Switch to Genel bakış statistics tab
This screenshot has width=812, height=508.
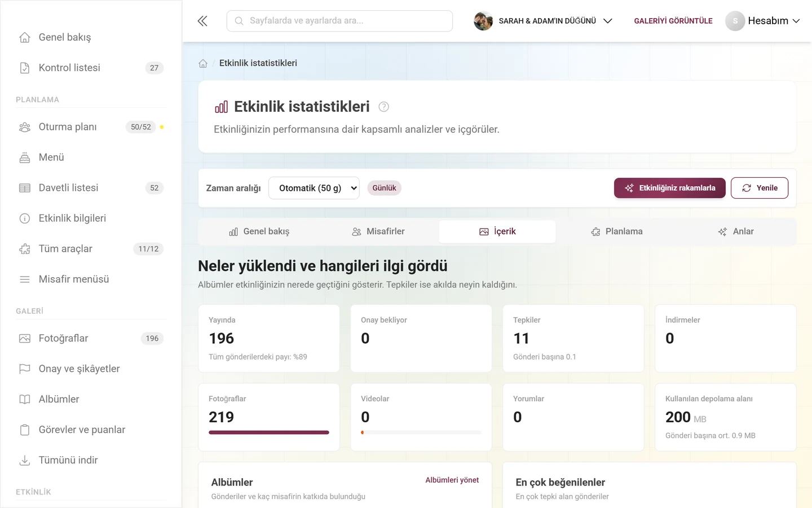click(259, 231)
